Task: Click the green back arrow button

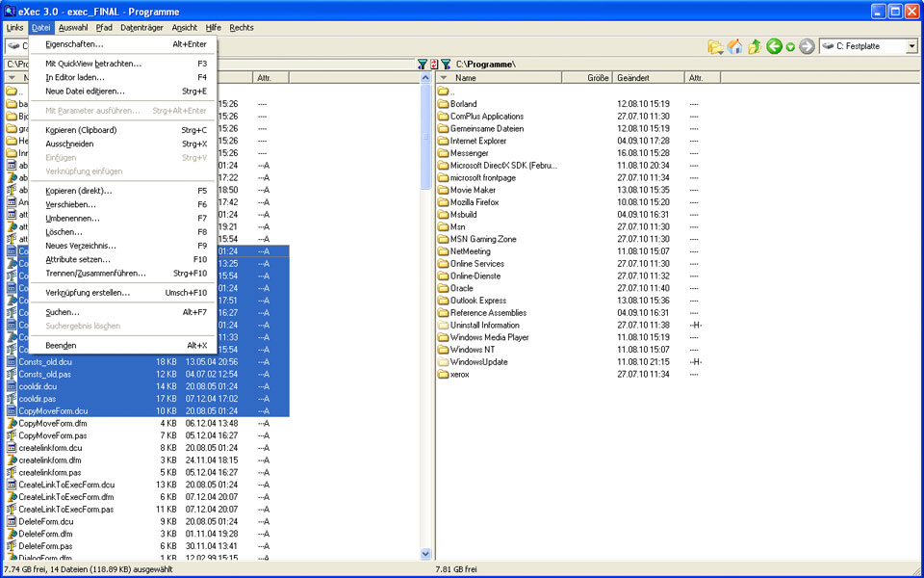Action: click(774, 46)
